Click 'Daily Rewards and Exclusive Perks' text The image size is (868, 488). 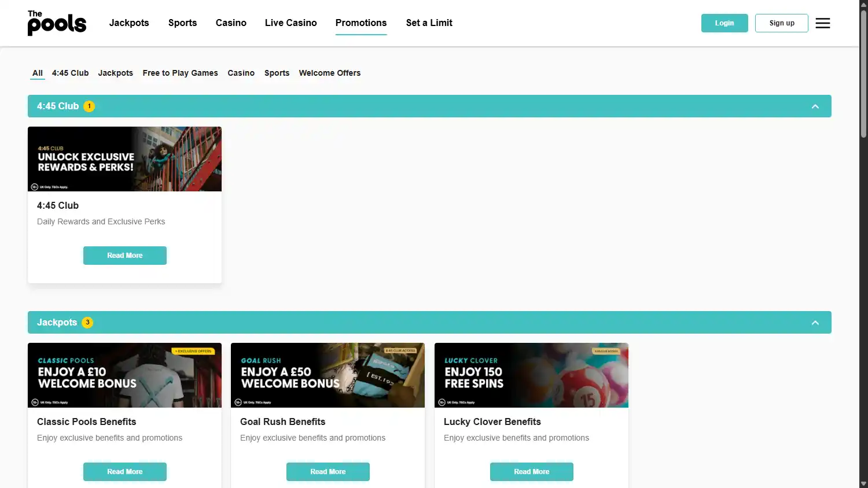pos(101,221)
